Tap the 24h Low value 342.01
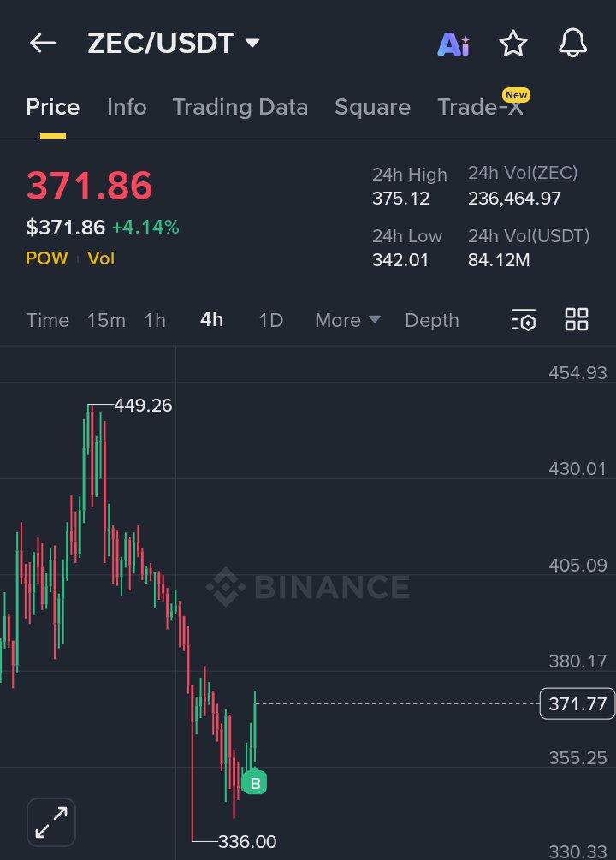Image resolution: width=616 pixels, height=860 pixels. tap(400, 259)
